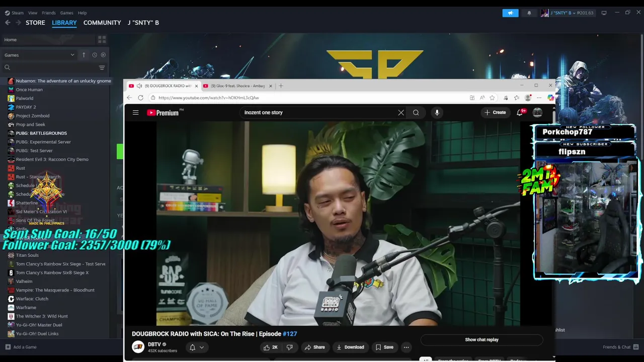Click the browser address bar URL
This screenshot has height=362, width=644.
209,98
